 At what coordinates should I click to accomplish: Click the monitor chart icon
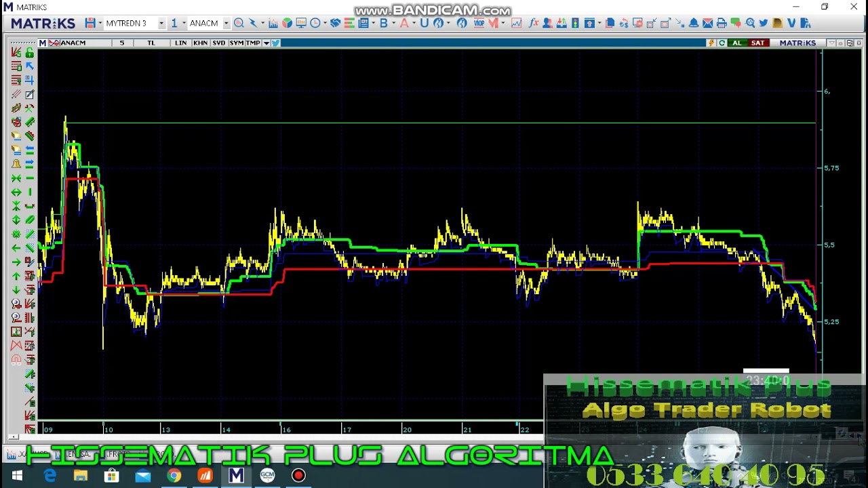[301, 23]
